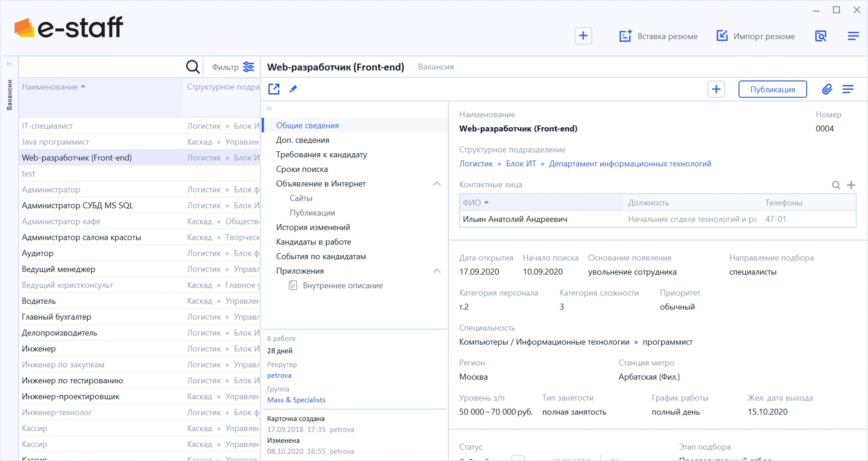The height and width of the screenshot is (461, 868).
Task: Open the Требования к кандидату section
Action: [322, 155]
